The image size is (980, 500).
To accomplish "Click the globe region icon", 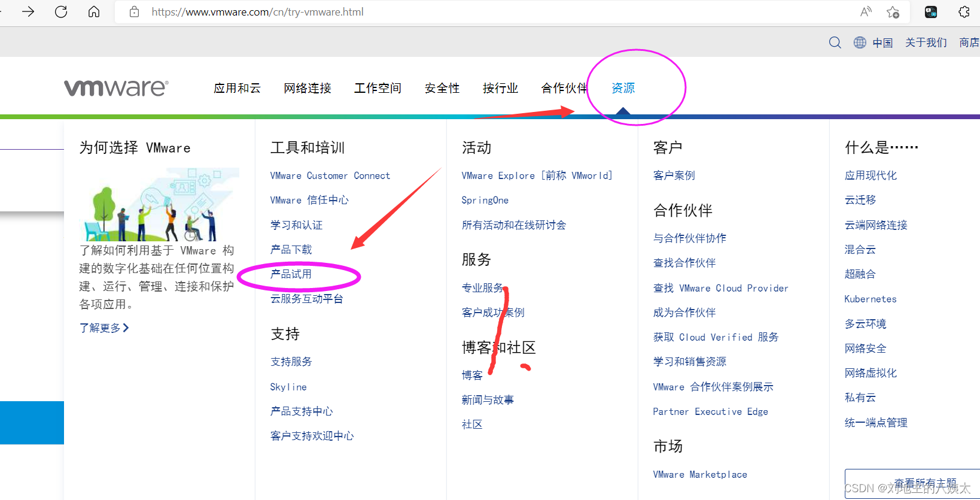I will point(860,43).
